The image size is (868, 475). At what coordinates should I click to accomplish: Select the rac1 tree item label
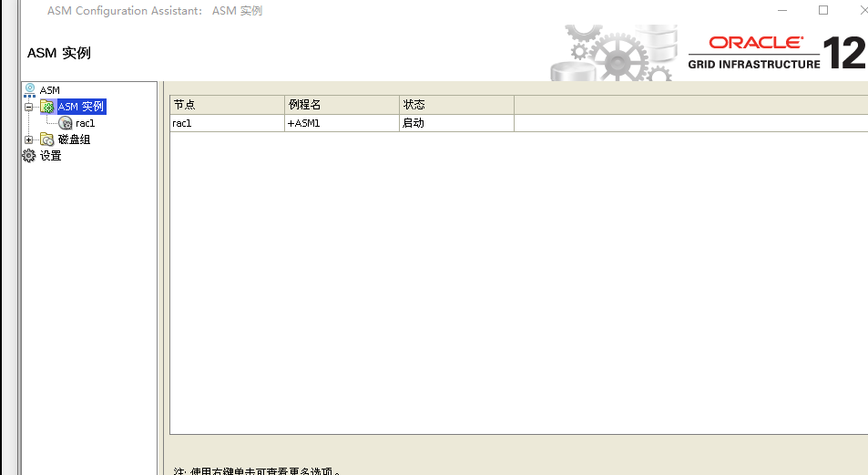86,123
